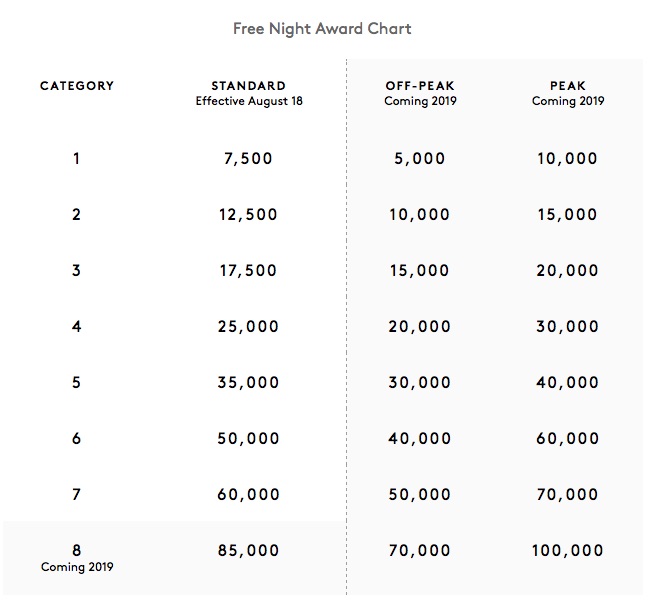Click the "Free Night Award Chart" title

click(x=321, y=28)
